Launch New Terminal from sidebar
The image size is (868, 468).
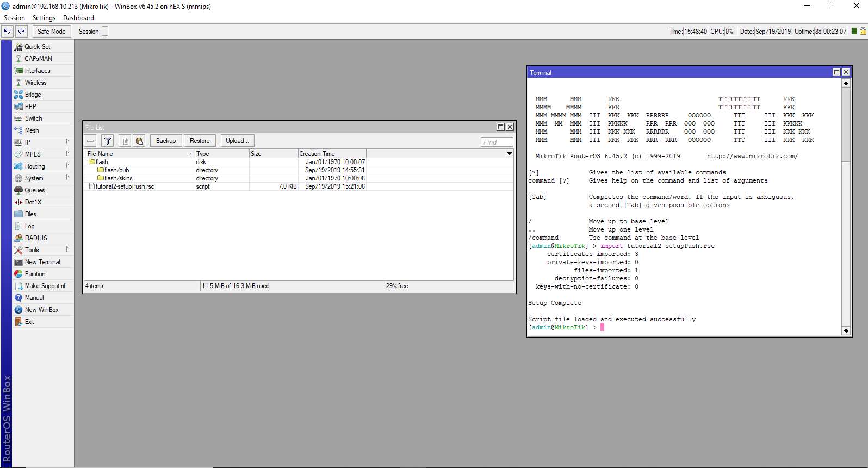click(43, 262)
